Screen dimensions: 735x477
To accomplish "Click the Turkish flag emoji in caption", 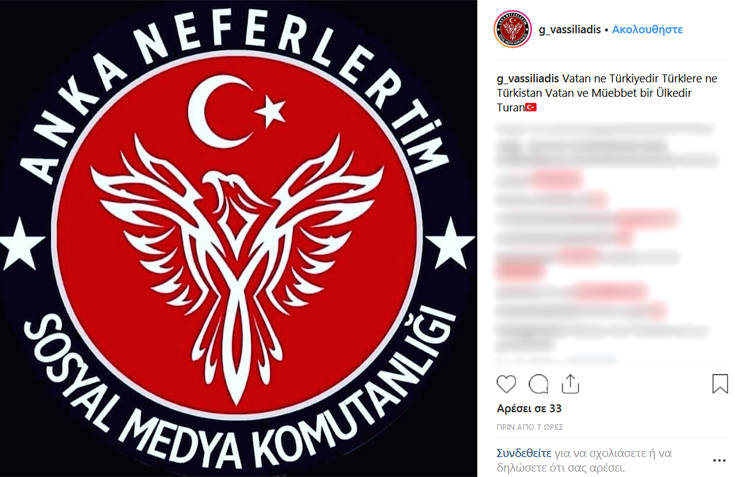I will click(531, 107).
